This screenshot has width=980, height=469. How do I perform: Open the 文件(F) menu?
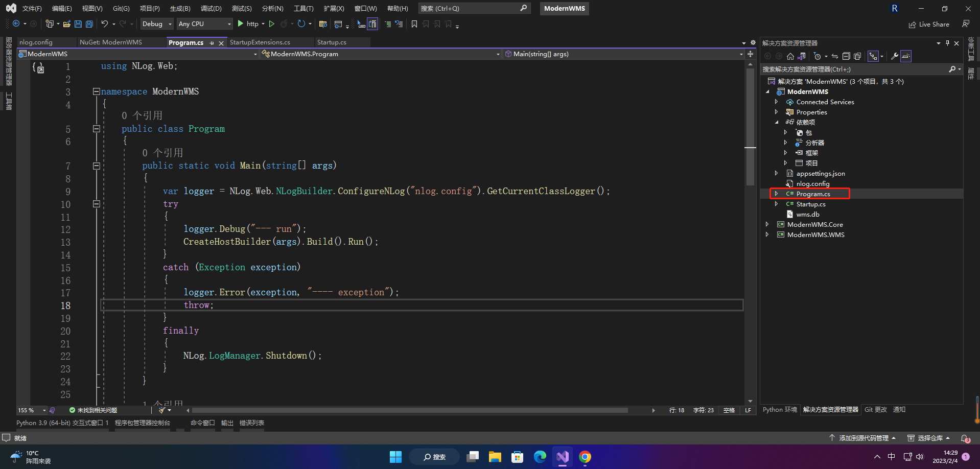[32, 9]
